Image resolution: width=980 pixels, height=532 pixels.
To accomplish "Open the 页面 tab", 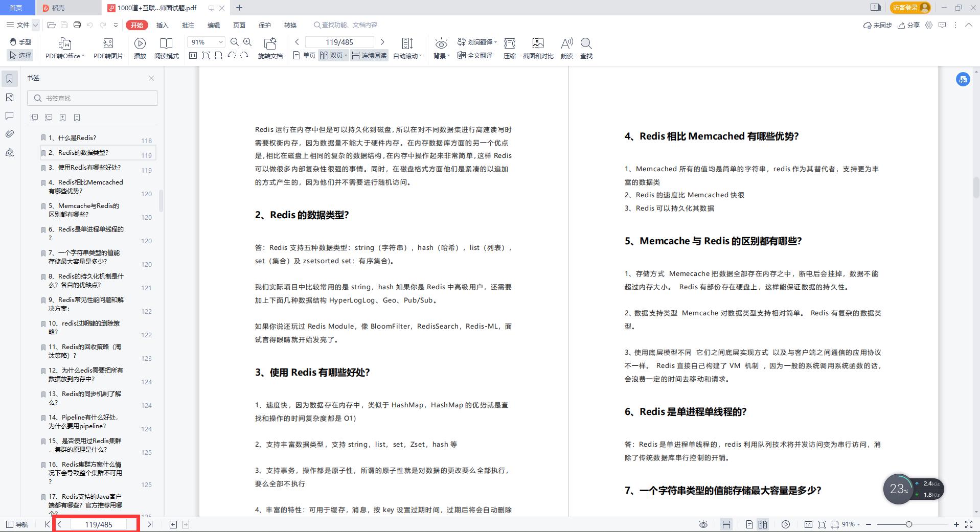I will (x=239, y=25).
